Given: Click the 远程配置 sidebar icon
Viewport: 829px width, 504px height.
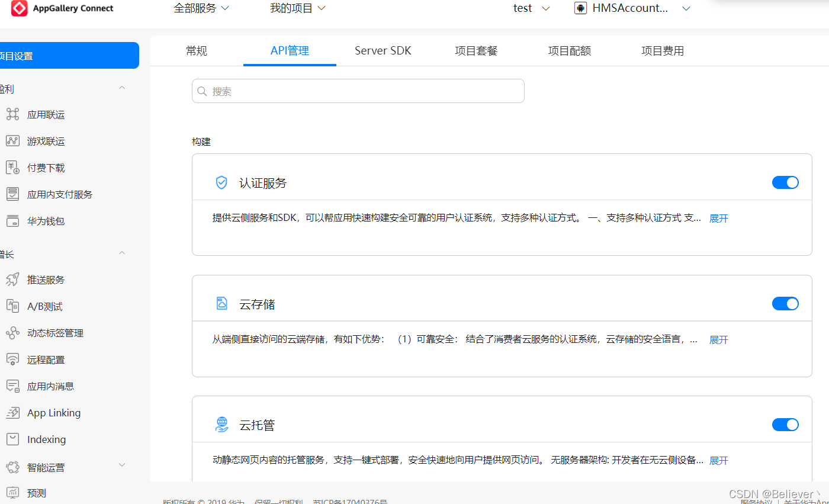Looking at the screenshot, I should point(12,359).
